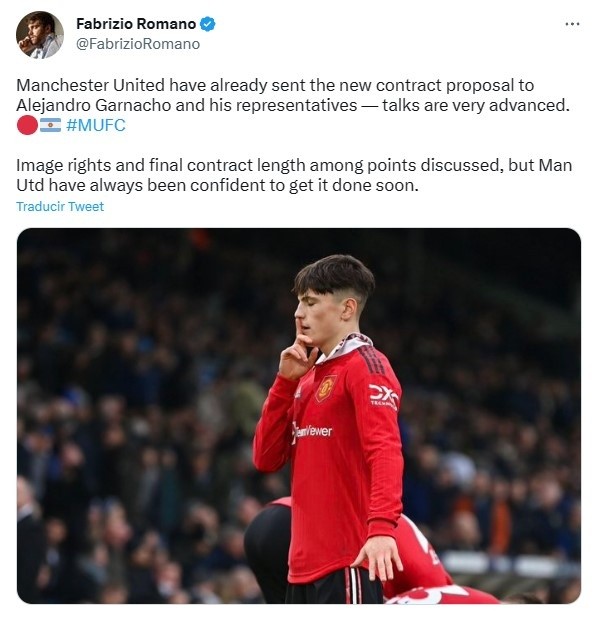This screenshot has height=618, width=594.
Task: Click the player's dark hair
Action: click(334, 277)
